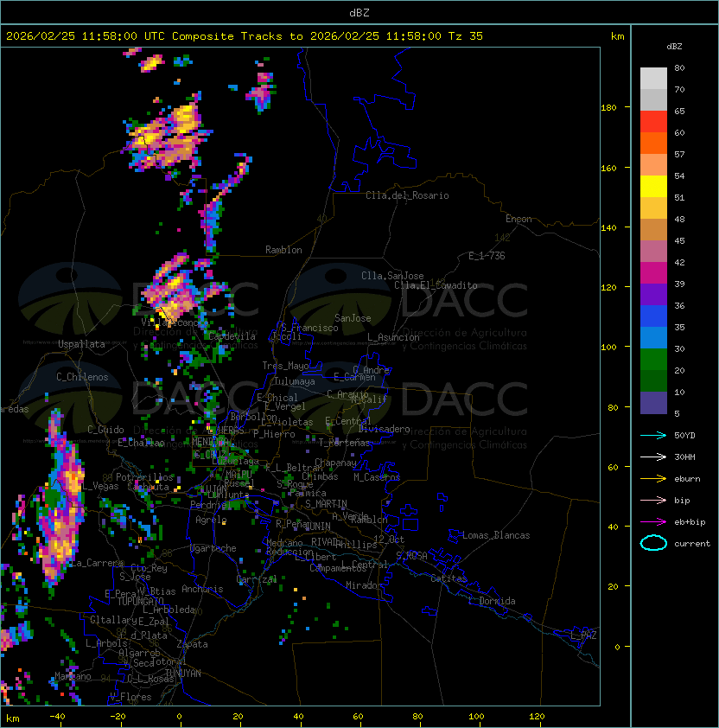Screen dimensions: 719x728
Task: Click the 'Capdevila' map label
Action: [232, 336]
